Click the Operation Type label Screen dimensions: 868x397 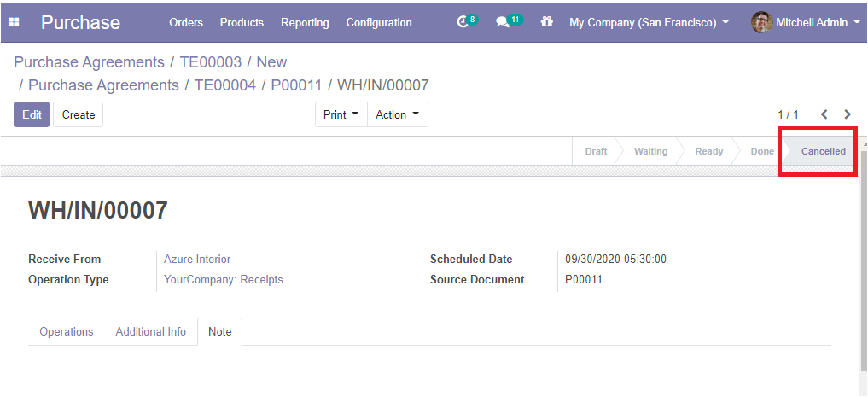pos(68,280)
